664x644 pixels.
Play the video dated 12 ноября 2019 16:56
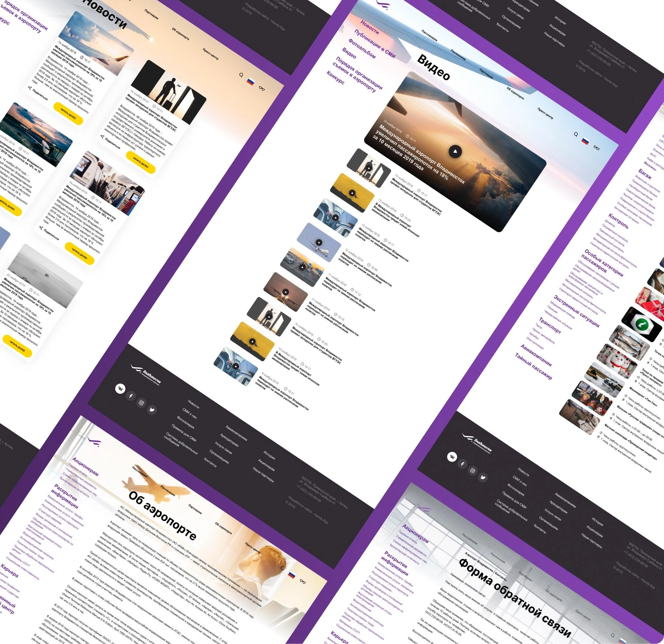pyautogui.click(x=319, y=242)
